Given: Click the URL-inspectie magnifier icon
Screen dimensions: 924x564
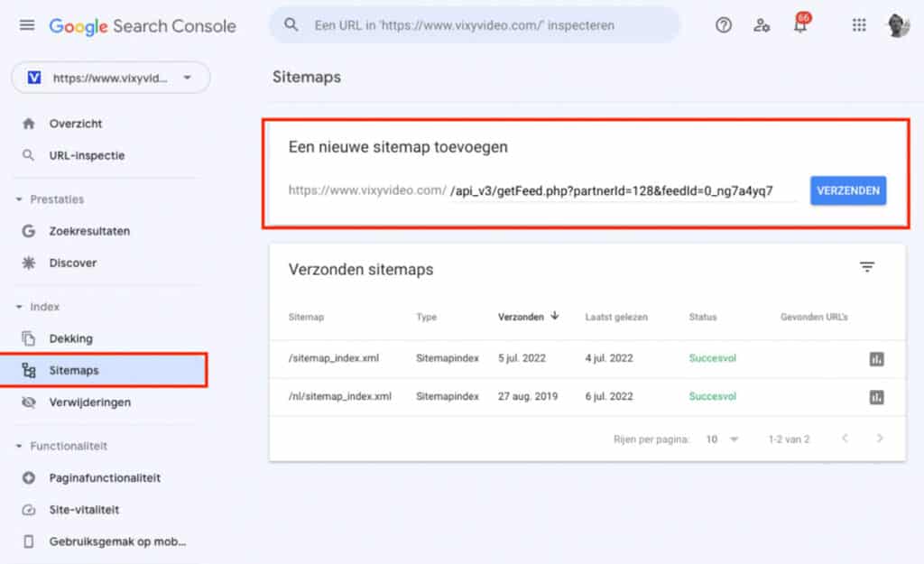Looking at the screenshot, I should pyautogui.click(x=28, y=155).
